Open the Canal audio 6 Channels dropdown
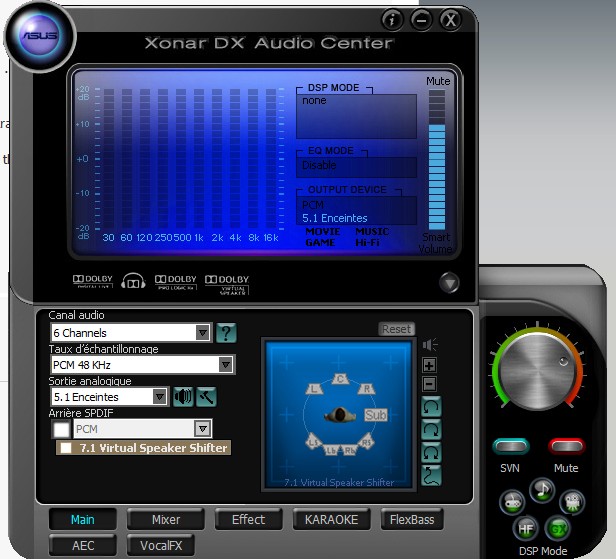 click(x=131, y=333)
